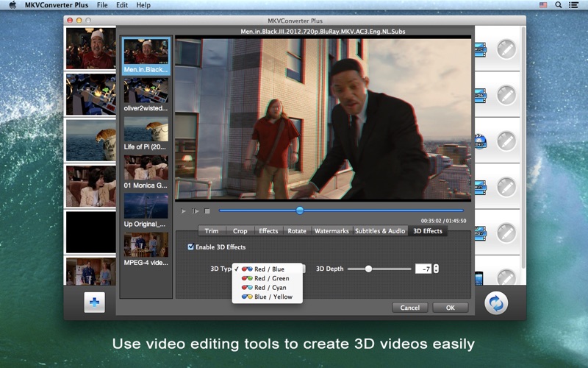Click first main-list thumbnail with chef
This screenshot has width=588, height=368.
(90, 49)
